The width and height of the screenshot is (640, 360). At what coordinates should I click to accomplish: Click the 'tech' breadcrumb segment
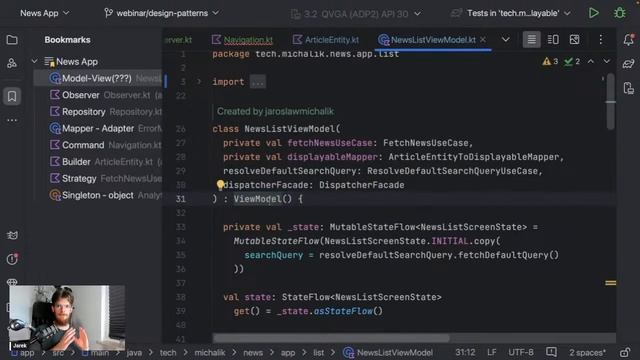pyautogui.click(x=168, y=353)
